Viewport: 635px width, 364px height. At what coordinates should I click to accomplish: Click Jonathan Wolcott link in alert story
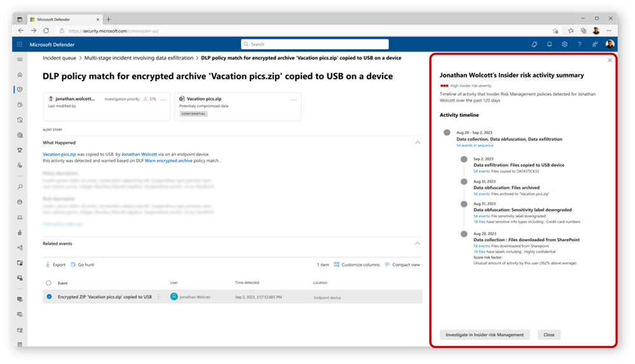point(139,154)
